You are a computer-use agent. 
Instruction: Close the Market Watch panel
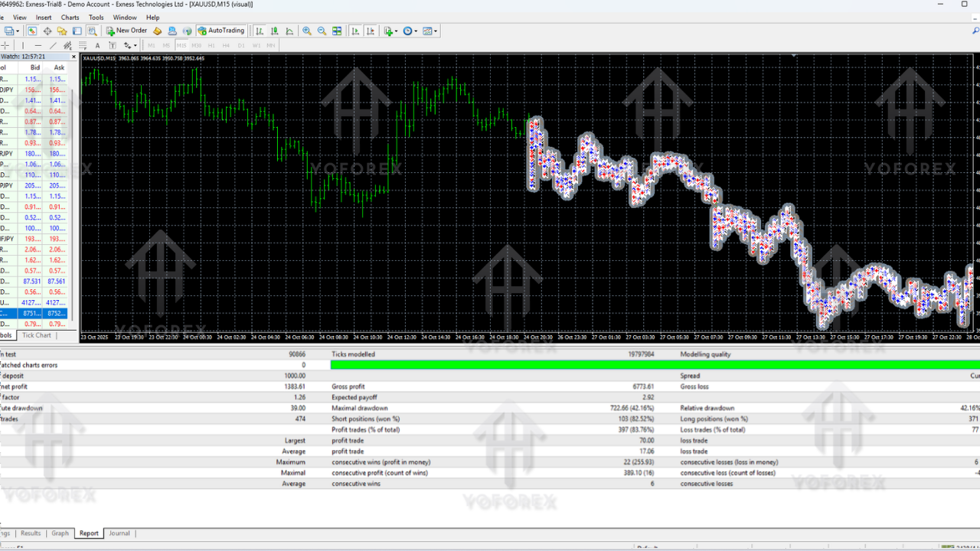[x=74, y=57]
